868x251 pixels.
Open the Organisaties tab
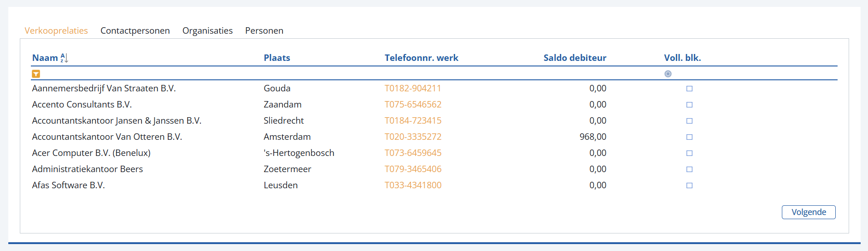pyautogui.click(x=207, y=30)
